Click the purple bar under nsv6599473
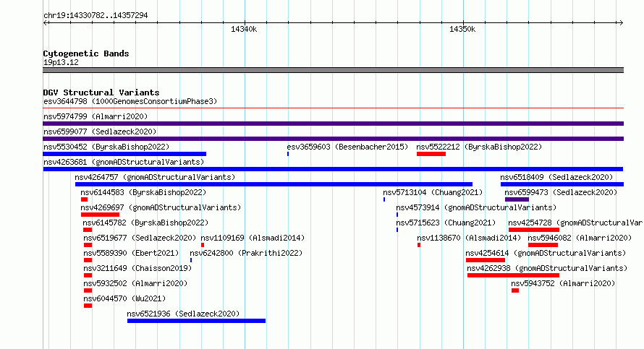Image resolution: width=644 pixels, height=349 pixels. pyautogui.click(x=517, y=199)
